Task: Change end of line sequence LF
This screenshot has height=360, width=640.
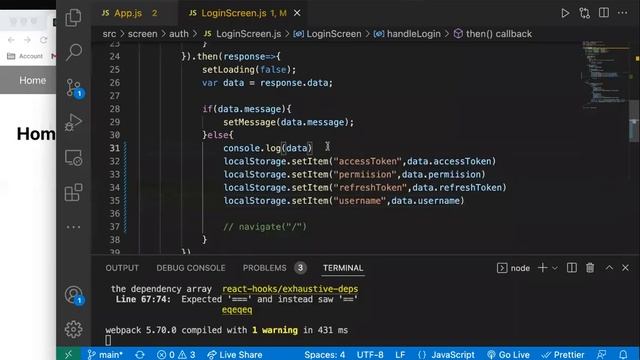Action: coord(400,355)
